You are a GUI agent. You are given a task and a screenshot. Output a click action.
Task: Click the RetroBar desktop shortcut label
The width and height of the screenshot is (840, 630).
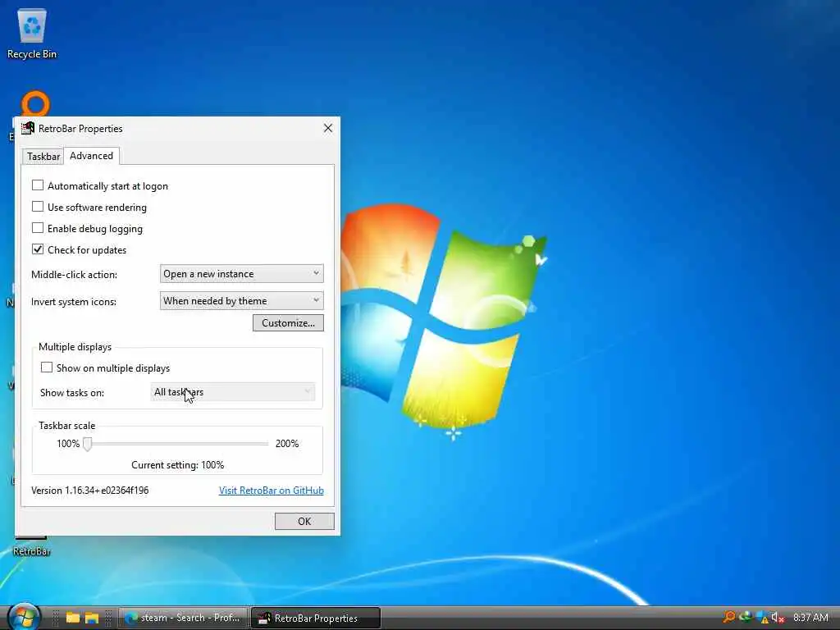(32, 551)
